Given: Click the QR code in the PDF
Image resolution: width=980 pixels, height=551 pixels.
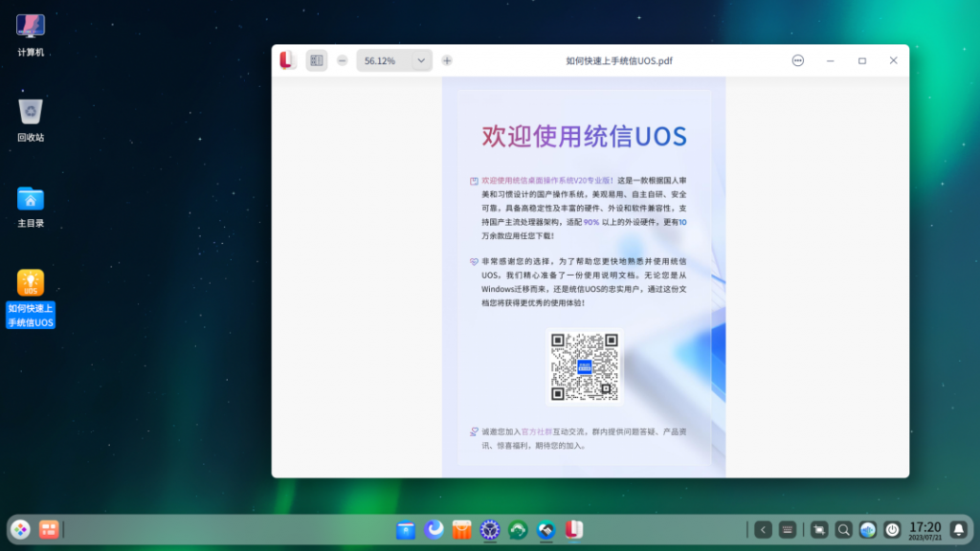Looking at the screenshot, I should [x=585, y=366].
